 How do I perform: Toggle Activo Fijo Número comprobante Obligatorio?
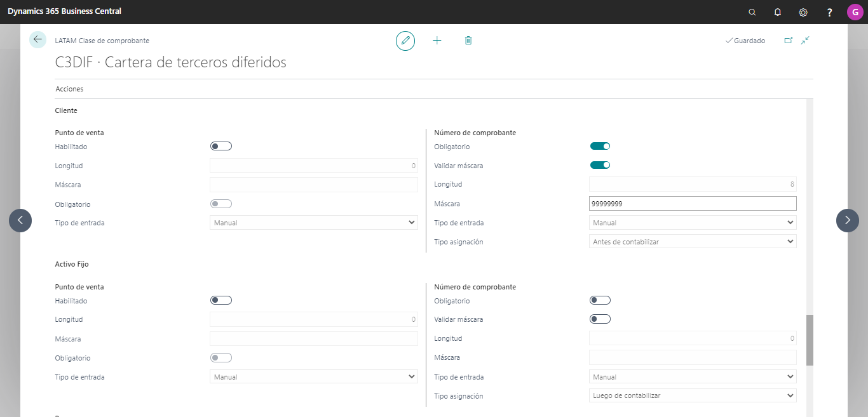tap(600, 300)
